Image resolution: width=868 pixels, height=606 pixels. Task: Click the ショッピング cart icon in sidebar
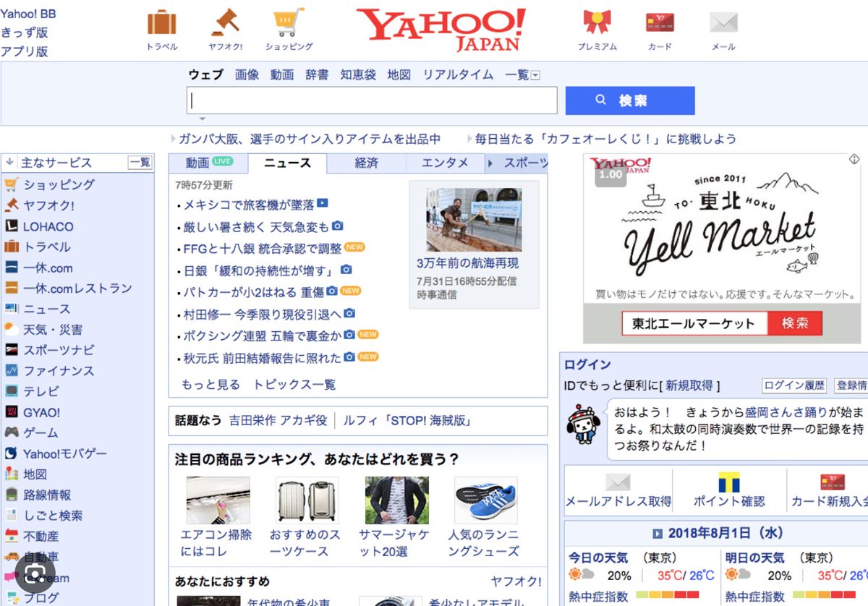pos(11,184)
